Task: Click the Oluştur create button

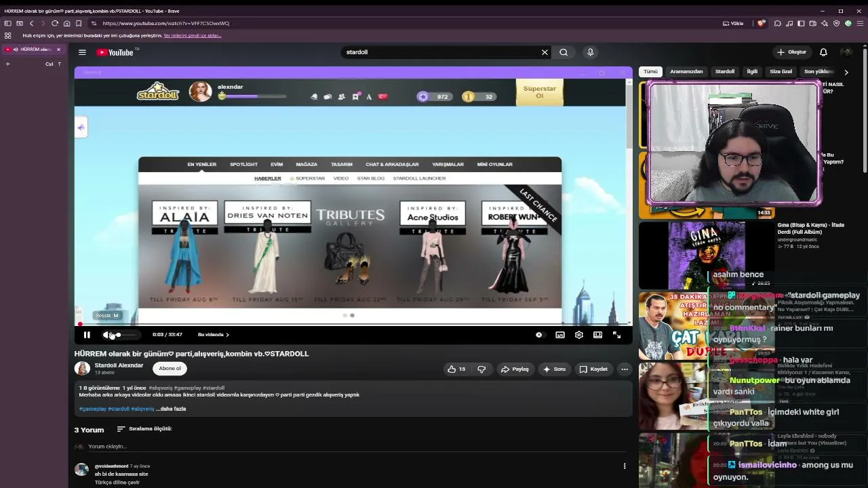Action: coord(791,52)
